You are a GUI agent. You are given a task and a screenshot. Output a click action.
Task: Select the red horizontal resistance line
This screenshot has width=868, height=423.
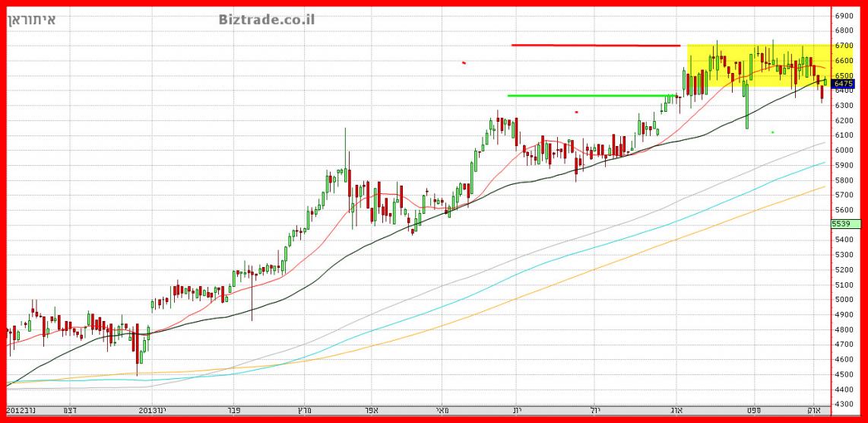click(x=595, y=45)
